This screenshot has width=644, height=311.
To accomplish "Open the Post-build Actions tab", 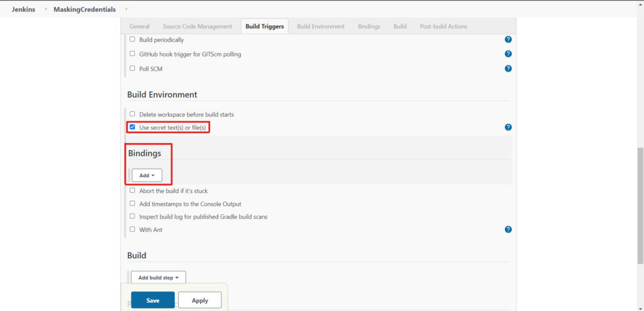I will [x=443, y=26].
